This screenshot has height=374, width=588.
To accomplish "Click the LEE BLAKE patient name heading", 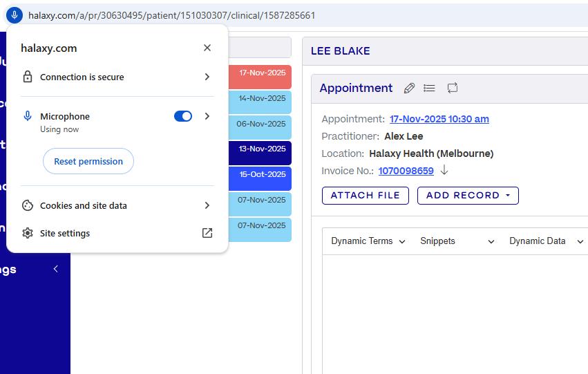I will pyautogui.click(x=340, y=51).
